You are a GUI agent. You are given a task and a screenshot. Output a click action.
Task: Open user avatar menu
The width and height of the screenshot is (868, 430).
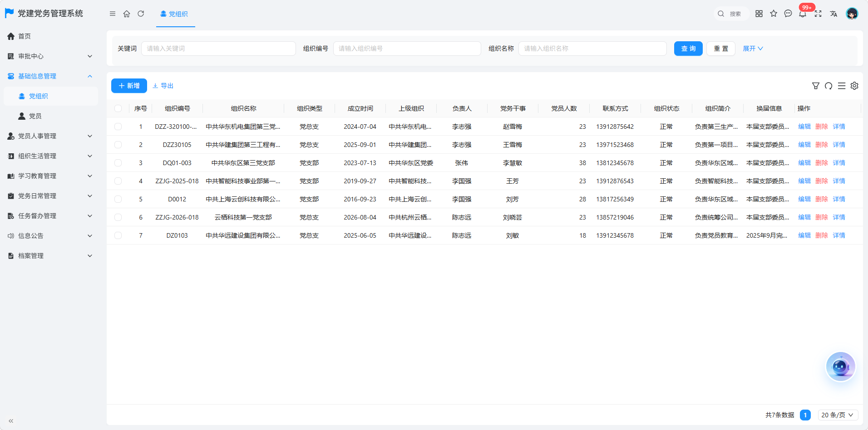point(852,14)
